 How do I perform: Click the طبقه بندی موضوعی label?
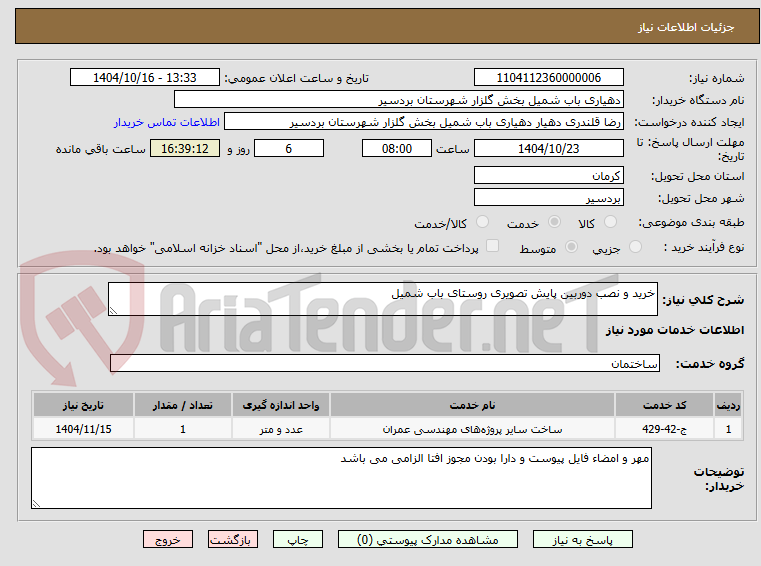tap(691, 222)
